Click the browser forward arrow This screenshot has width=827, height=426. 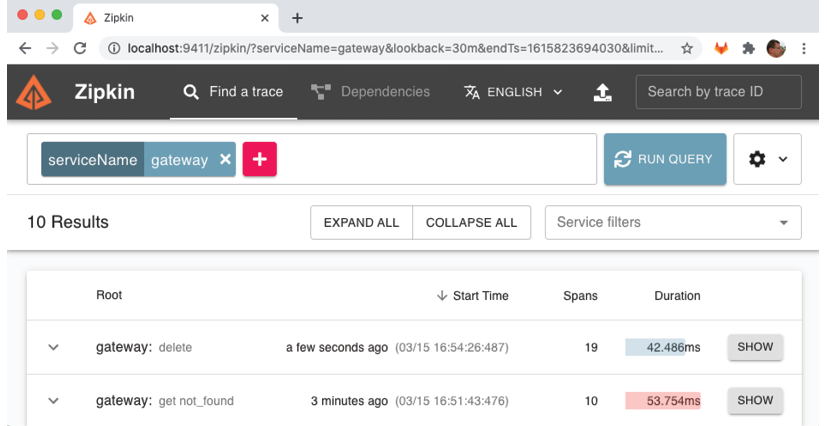[x=52, y=49]
